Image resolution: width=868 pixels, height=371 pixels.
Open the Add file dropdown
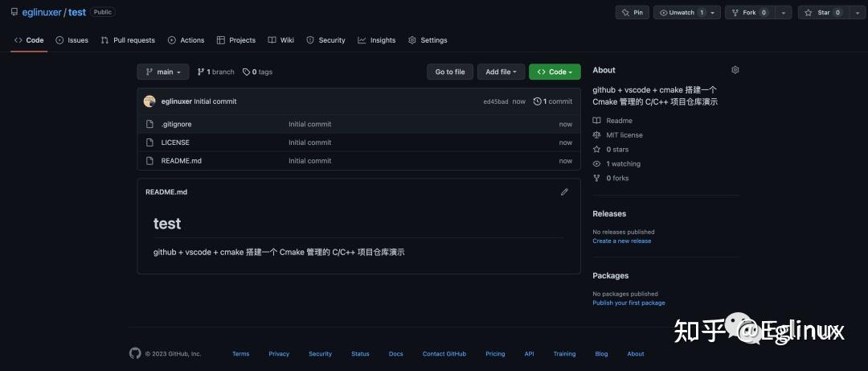tap(501, 72)
